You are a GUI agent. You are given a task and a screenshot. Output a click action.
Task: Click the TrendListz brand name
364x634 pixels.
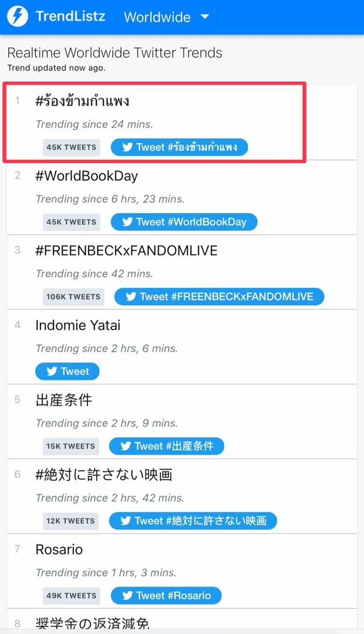(70, 16)
